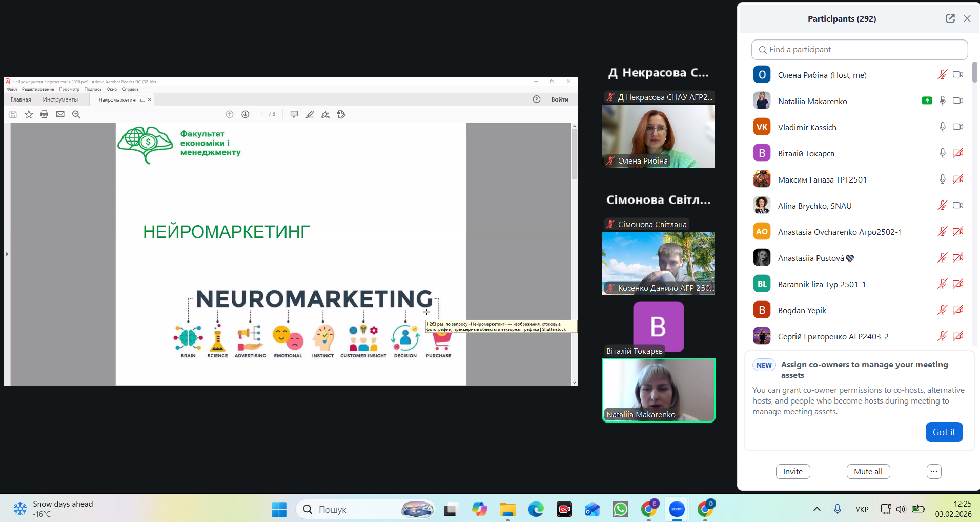
Task: Open the Инструменты tab in Acrobat
Action: 60,99
